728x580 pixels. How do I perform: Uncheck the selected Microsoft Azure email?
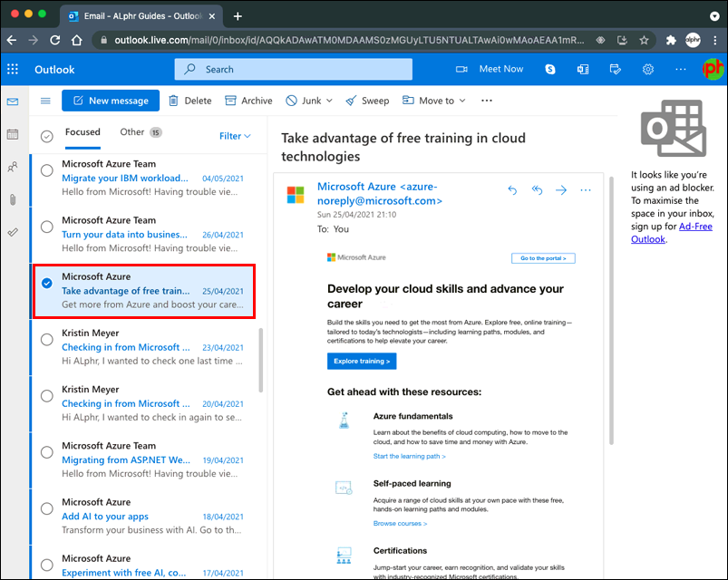(47, 283)
